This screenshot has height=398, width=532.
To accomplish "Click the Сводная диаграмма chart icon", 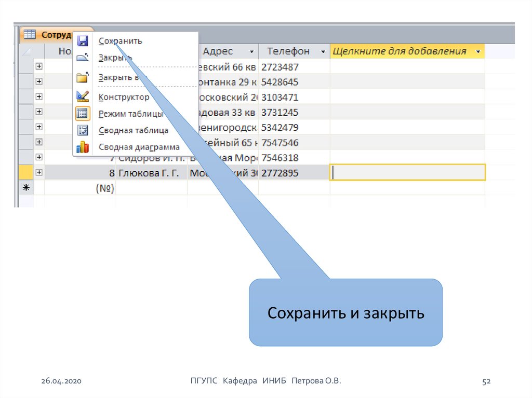I will (83, 147).
